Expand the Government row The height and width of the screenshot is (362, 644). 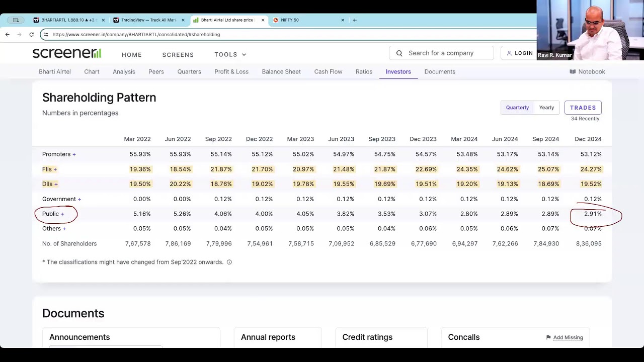point(61,199)
